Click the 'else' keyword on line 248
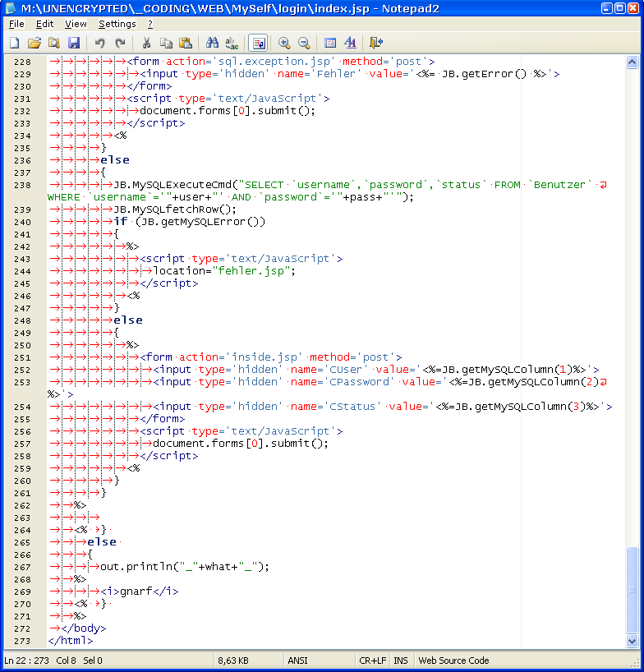The width and height of the screenshot is (644, 672). tap(128, 320)
